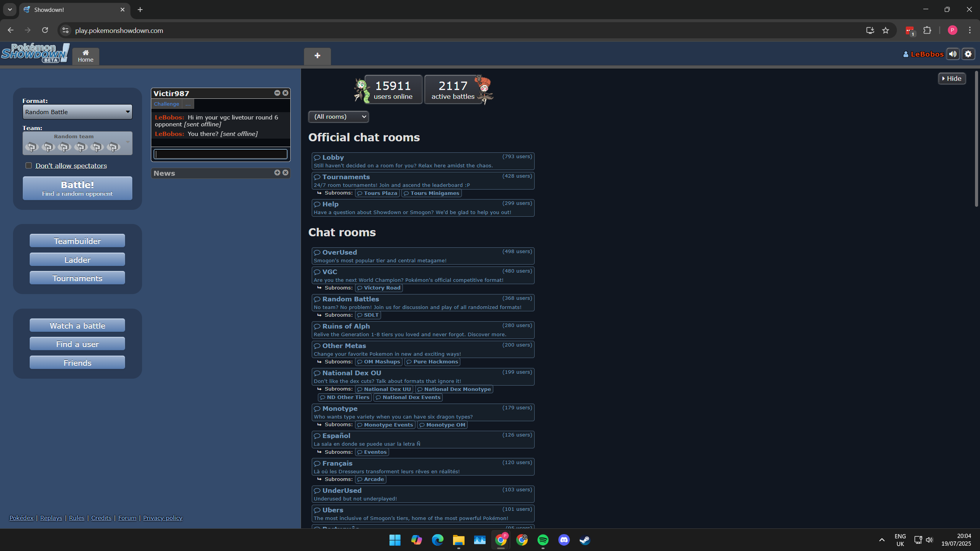This screenshot has height=551, width=980.
Task: Click Watch a battle
Action: [77, 325]
